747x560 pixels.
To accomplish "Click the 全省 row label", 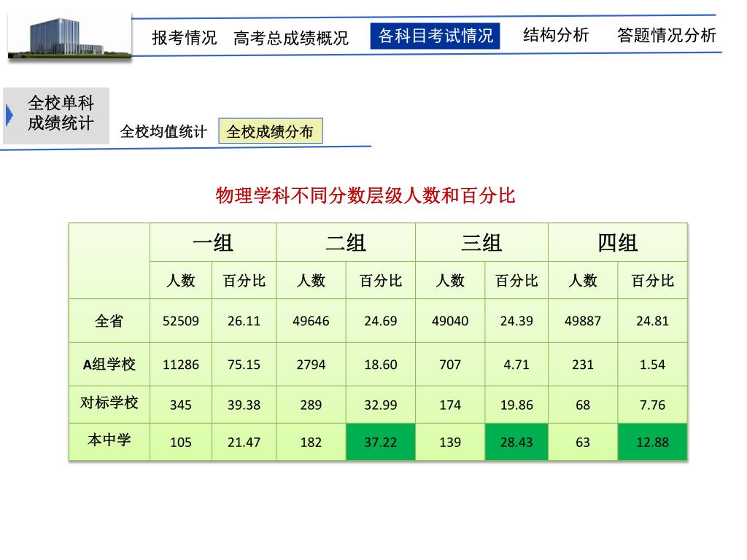I will click(109, 321).
